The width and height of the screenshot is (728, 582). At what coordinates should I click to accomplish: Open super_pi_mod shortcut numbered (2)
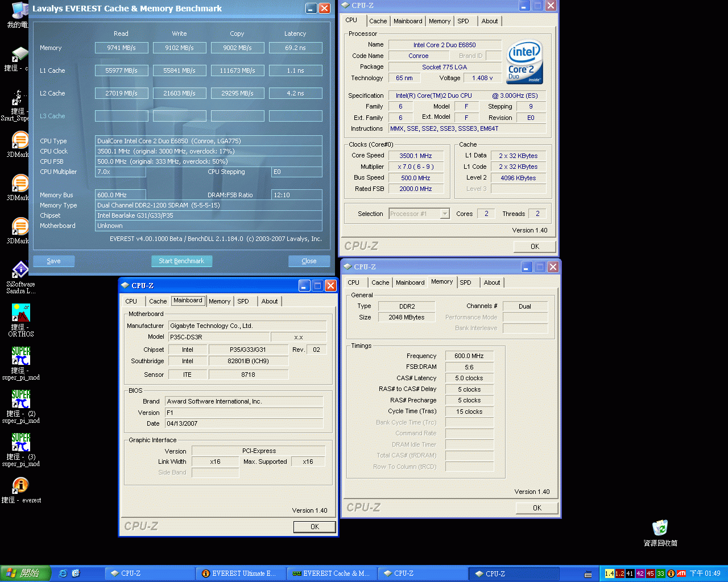21,406
